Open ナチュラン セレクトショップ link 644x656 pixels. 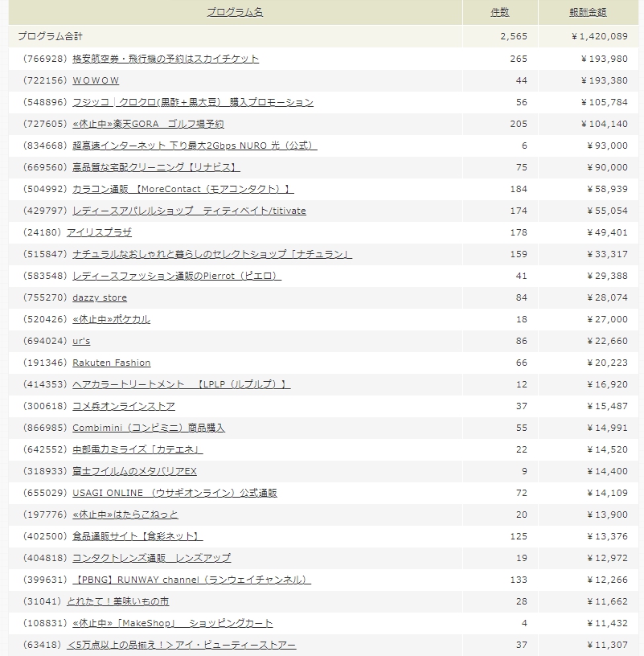tap(212, 255)
